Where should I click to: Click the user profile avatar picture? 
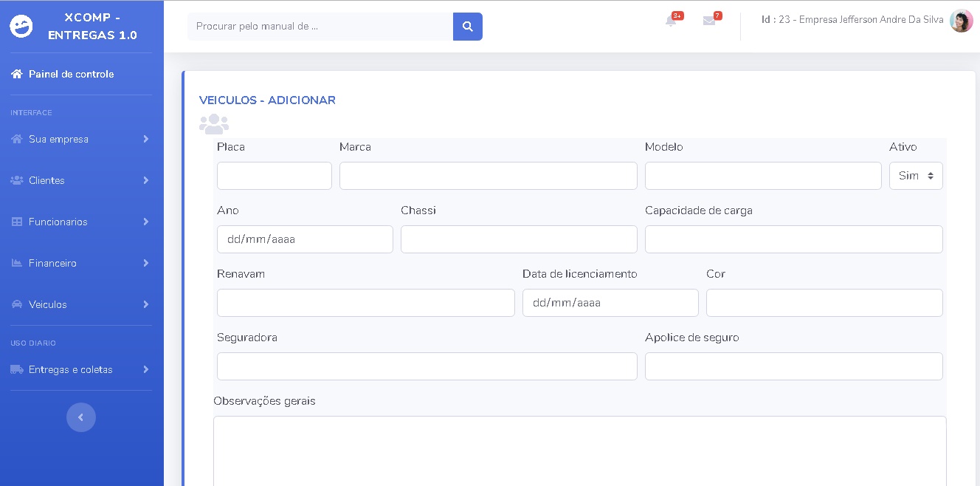click(961, 21)
